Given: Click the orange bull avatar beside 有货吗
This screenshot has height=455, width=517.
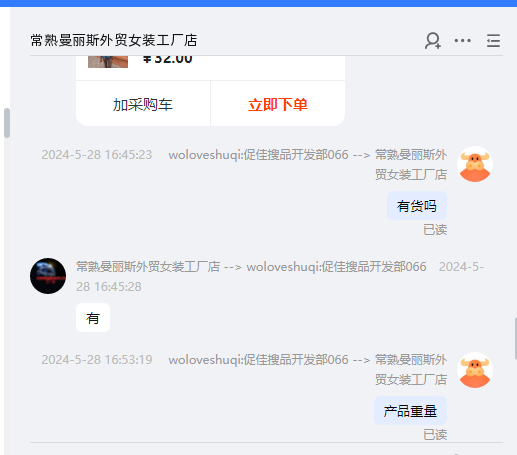Looking at the screenshot, I should (475, 164).
